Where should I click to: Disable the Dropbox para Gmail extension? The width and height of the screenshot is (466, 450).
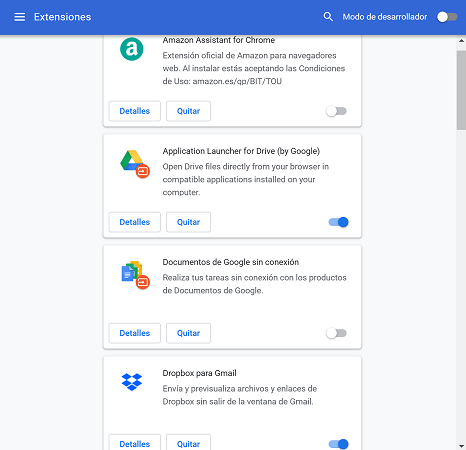[x=338, y=444]
